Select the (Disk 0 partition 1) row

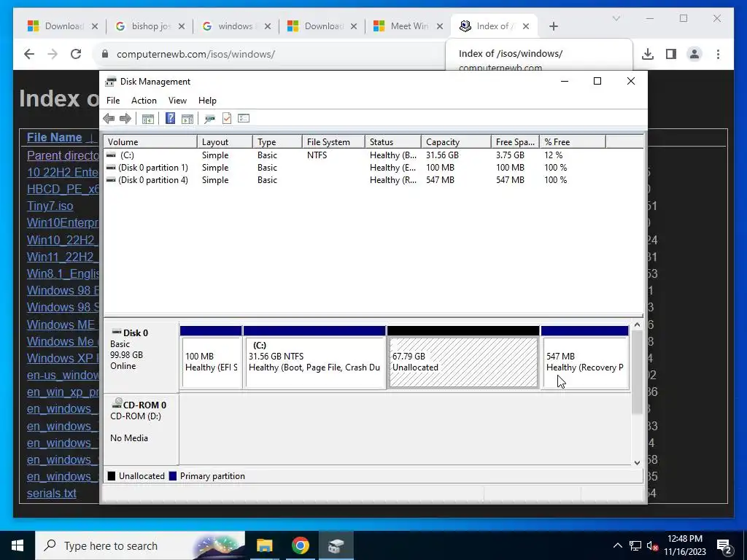(x=373, y=168)
